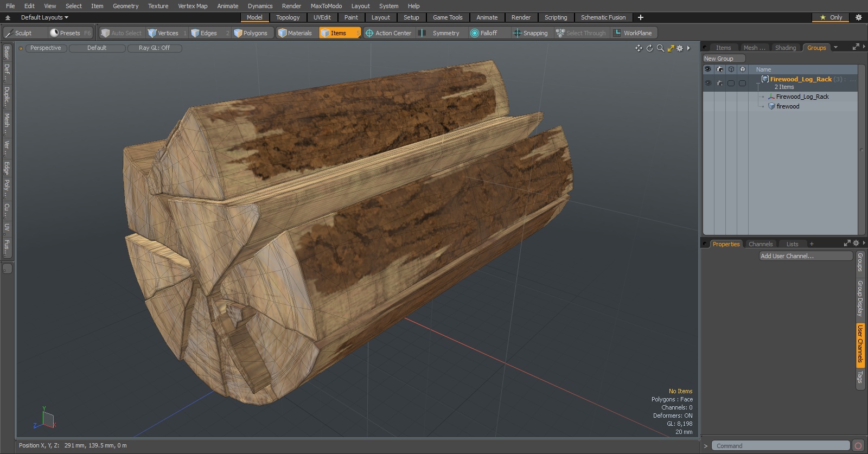Select Firewood_Log_Rack locator item

click(802, 97)
